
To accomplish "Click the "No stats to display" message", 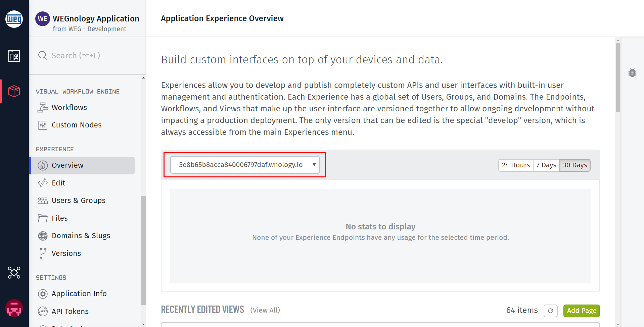I will point(380,227).
